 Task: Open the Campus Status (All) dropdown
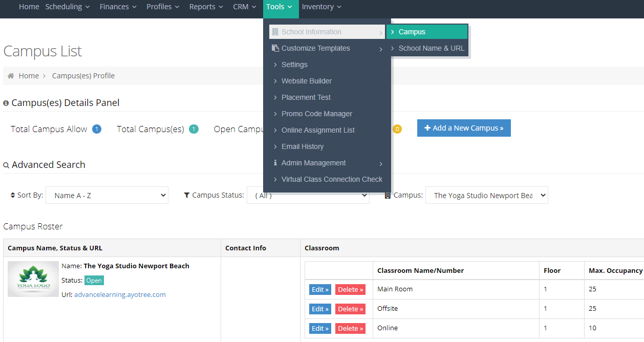pos(308,195)
